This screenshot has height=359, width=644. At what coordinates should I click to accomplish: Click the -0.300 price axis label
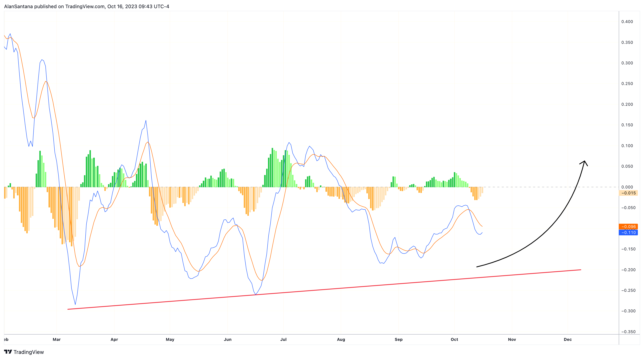[628, 311]
